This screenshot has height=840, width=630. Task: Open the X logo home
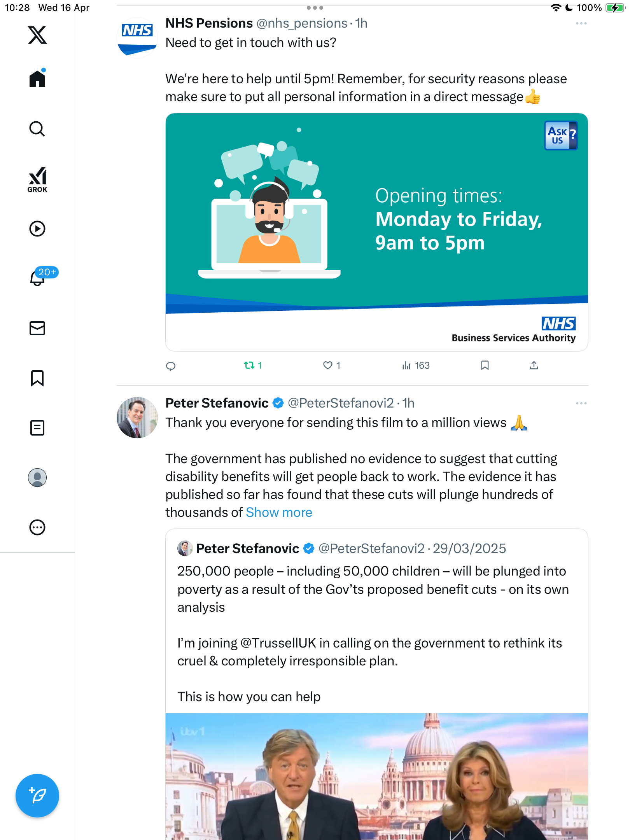tap(37, 35)
